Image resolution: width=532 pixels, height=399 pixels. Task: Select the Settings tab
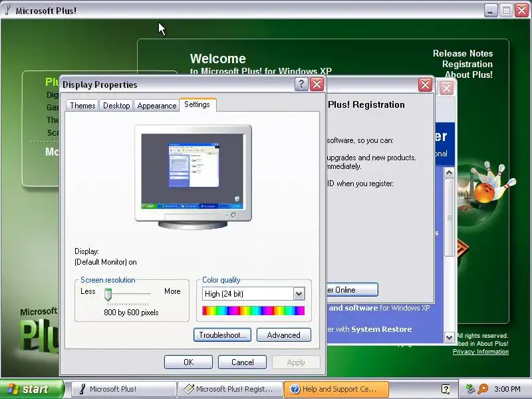[x=197, y=104]
